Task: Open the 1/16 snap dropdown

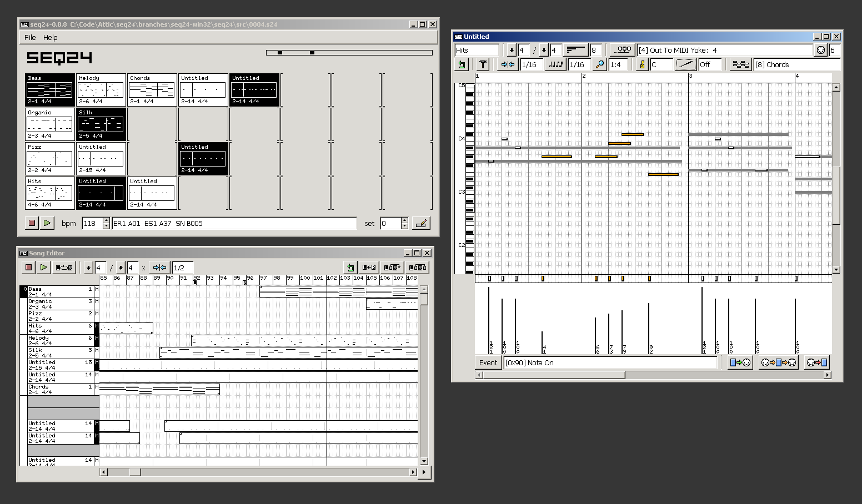Action: click(531, 64)
